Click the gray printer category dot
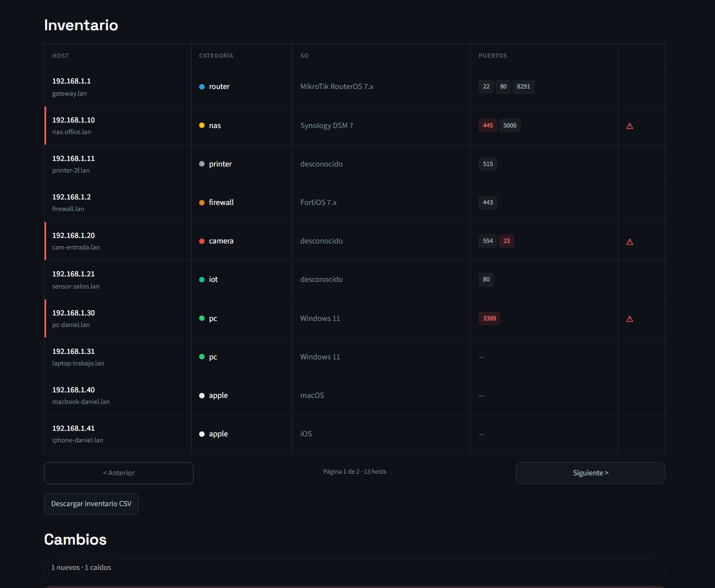This screenshot has width=715, height=588. pos(202,164)
